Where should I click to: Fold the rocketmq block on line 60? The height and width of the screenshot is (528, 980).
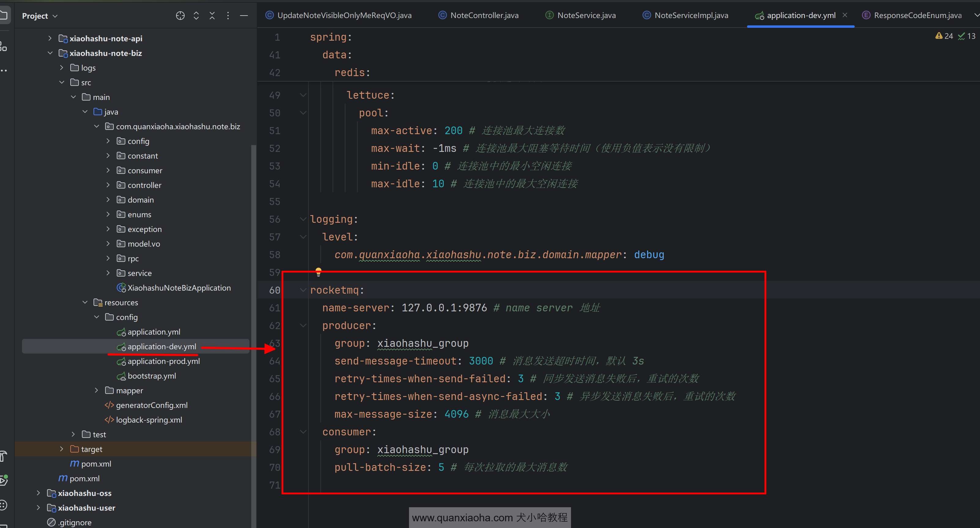303,290
